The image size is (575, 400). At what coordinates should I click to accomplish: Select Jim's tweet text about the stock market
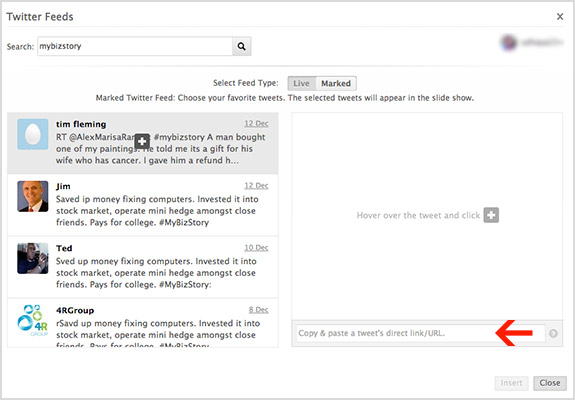tap(157, 211)
